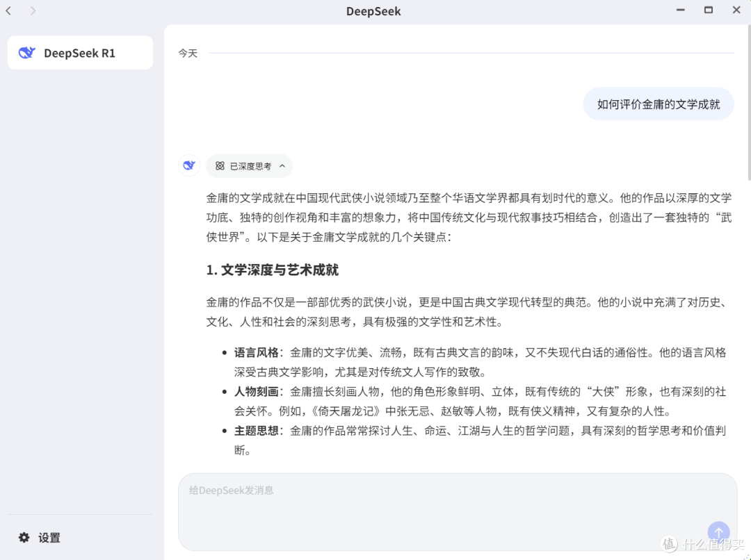The width and height of the screenshot is (751, 560).
Task: Click the DeepSeek whale logo in sidebar
Action: (27, 53)
